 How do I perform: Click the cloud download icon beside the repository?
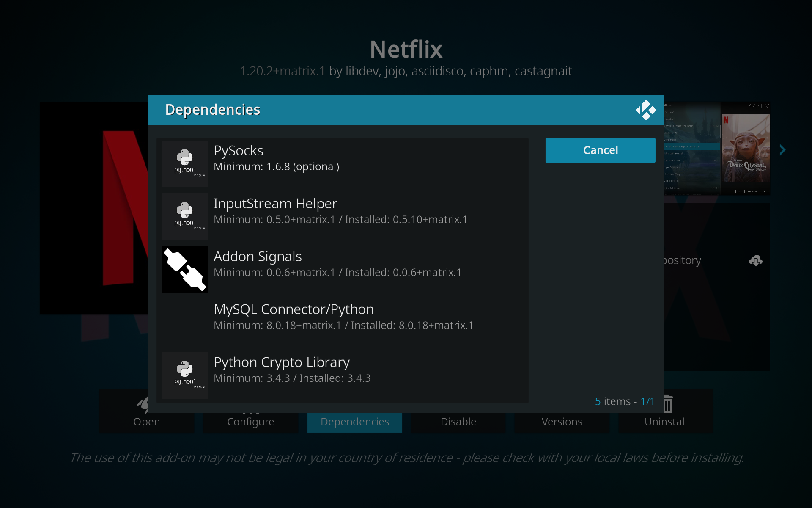click(756, 261)
